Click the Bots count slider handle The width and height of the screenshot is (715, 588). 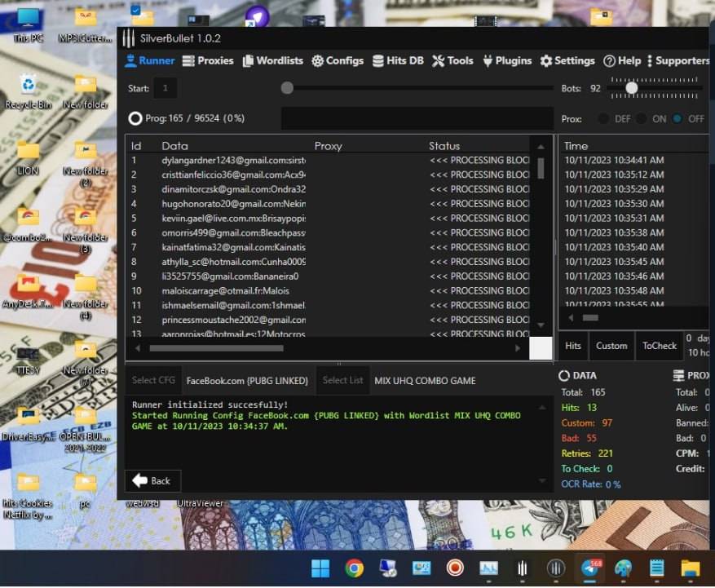(631, 88)
